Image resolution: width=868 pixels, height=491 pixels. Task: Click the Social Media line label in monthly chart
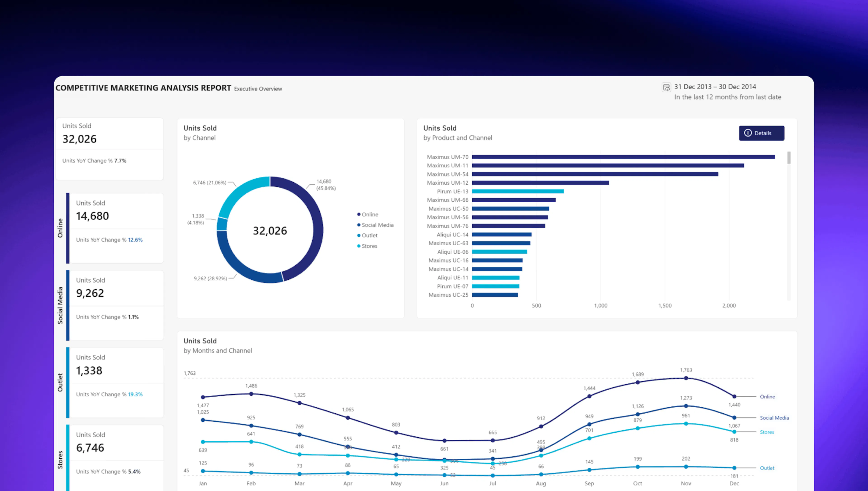(x=774, y=418)
